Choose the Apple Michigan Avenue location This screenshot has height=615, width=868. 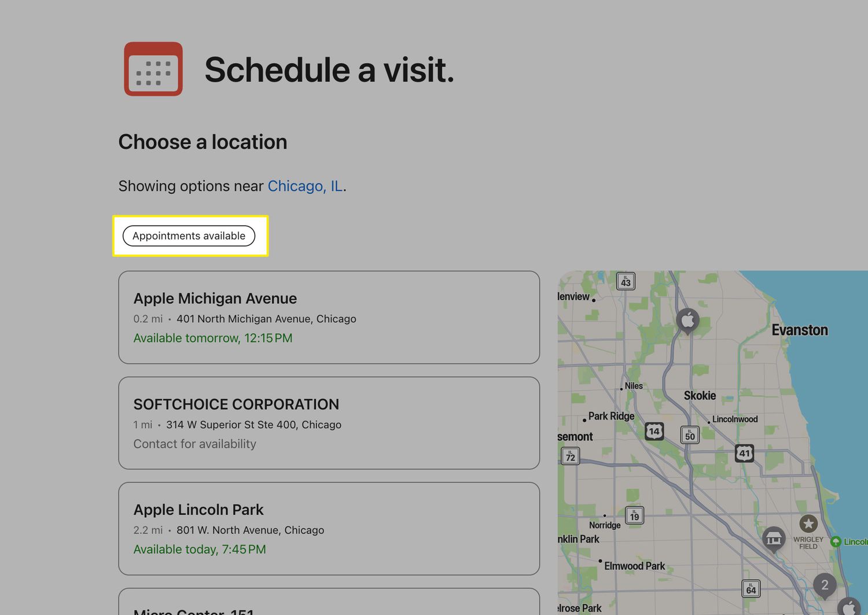329,317
